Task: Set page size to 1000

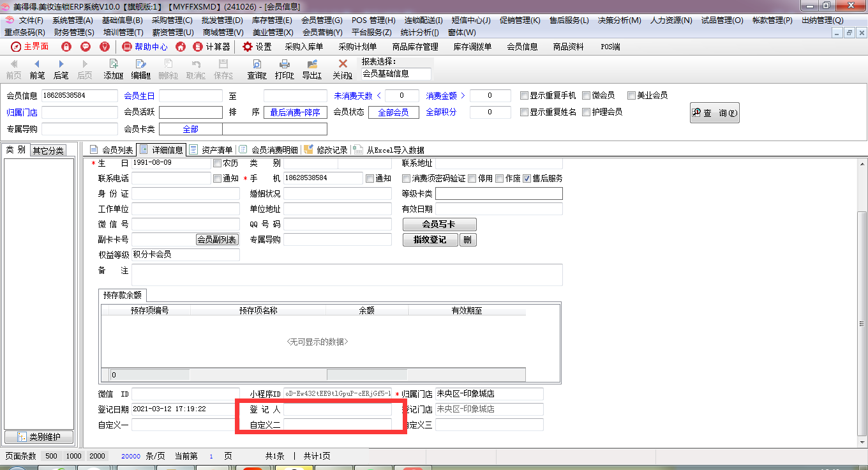Action: tap(74, 456)
